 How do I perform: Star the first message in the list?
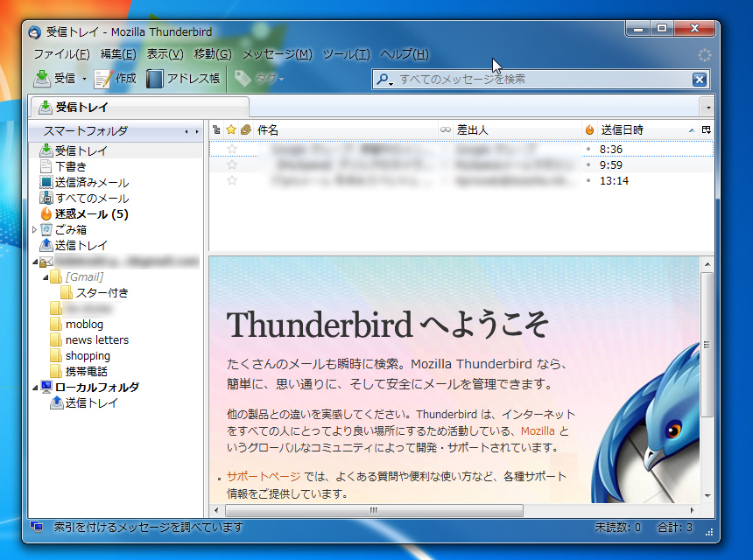[231, 149]
